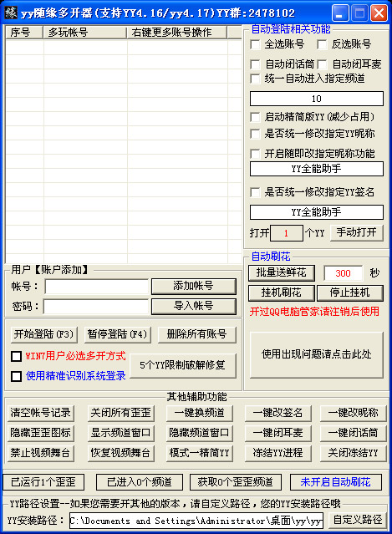Click 开始登陆(F3) button
Image resolution: width=392 pixels, height=534 pixels.
tap(43, 334)
